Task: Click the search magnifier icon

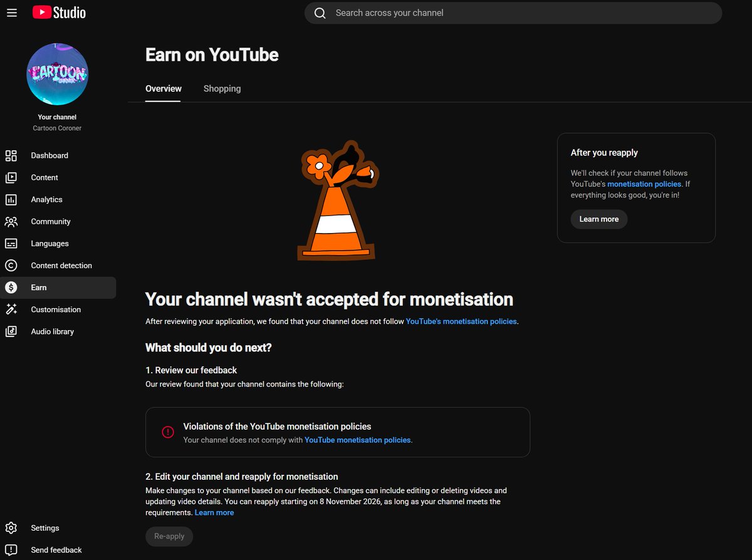Action: [320, 13]
